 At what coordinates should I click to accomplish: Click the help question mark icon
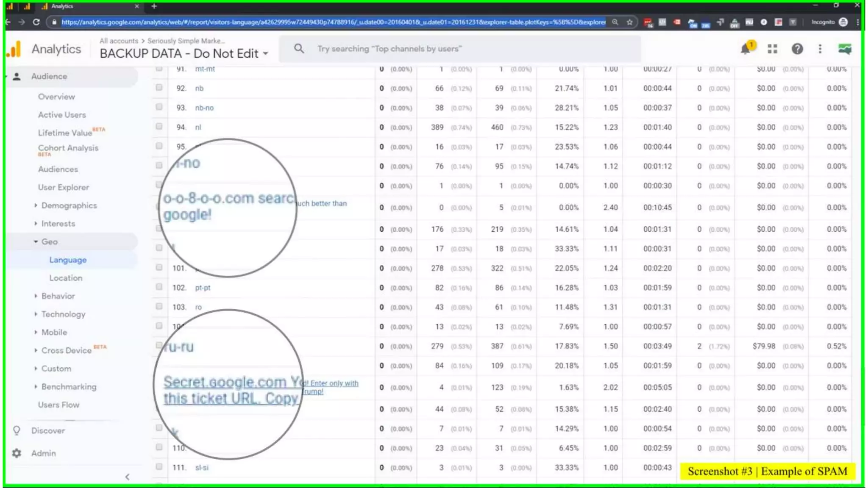(797, 49)
